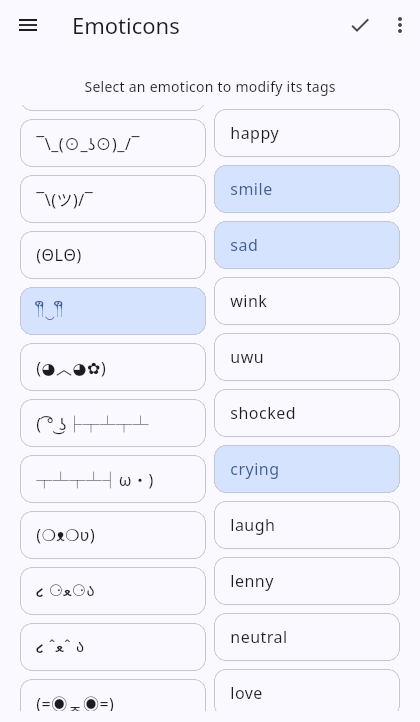
Task: Open the hamburger navigation menu
Action: 28,25
